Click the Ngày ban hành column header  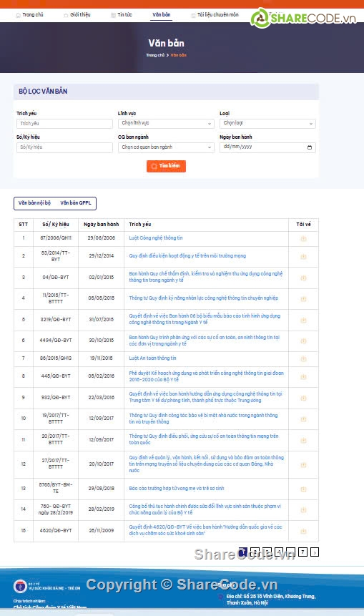[102, 225]
